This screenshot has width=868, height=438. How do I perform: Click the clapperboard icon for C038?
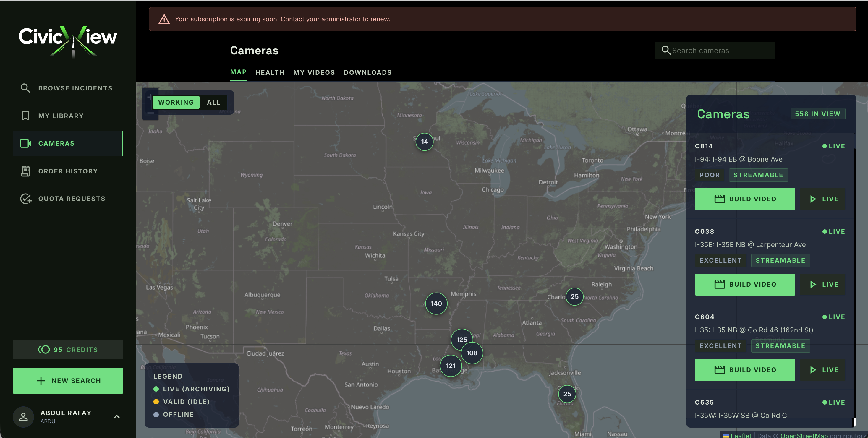coord(719,284)
